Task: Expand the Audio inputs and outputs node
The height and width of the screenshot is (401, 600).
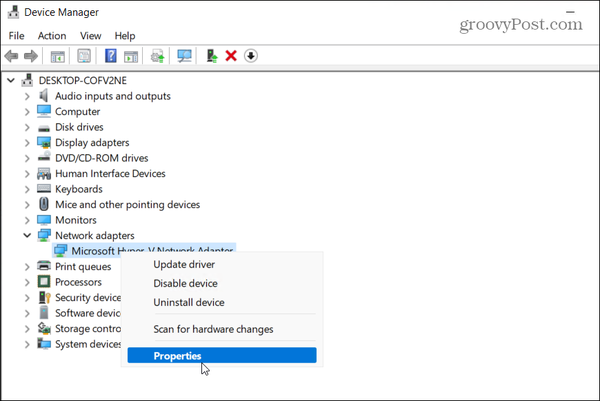Action: 27,97
